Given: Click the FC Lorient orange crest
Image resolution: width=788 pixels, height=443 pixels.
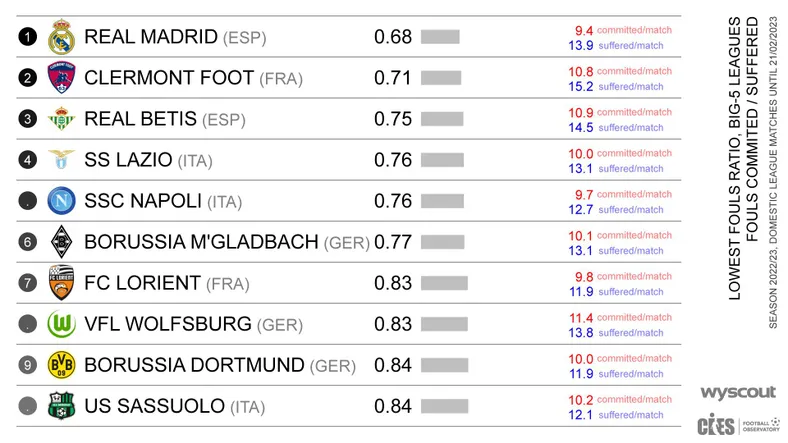Looking at the screenshot, I should tap(61, 283).
